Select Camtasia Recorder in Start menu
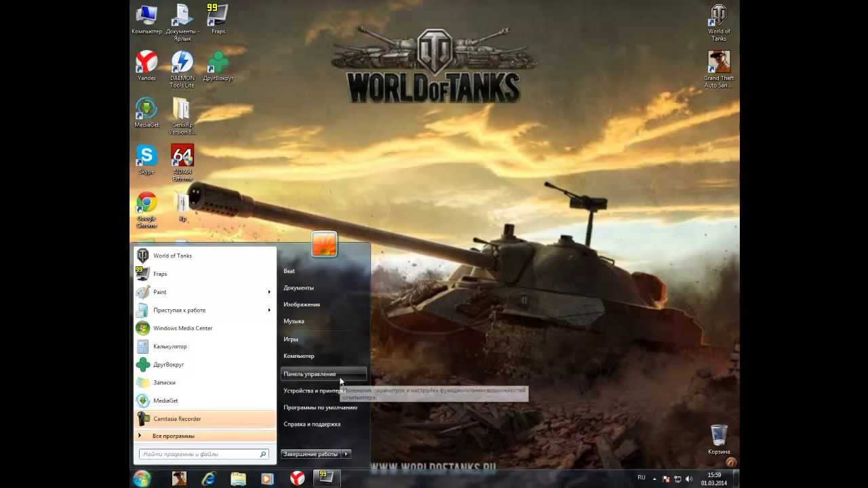868x488 pixels. pyautogui.click(x=205, y=419)
